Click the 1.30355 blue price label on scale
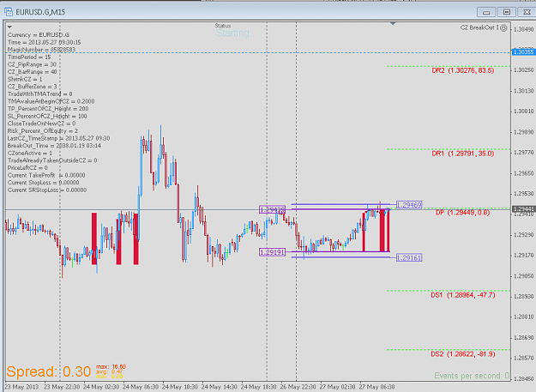 [x=523, y=52]
